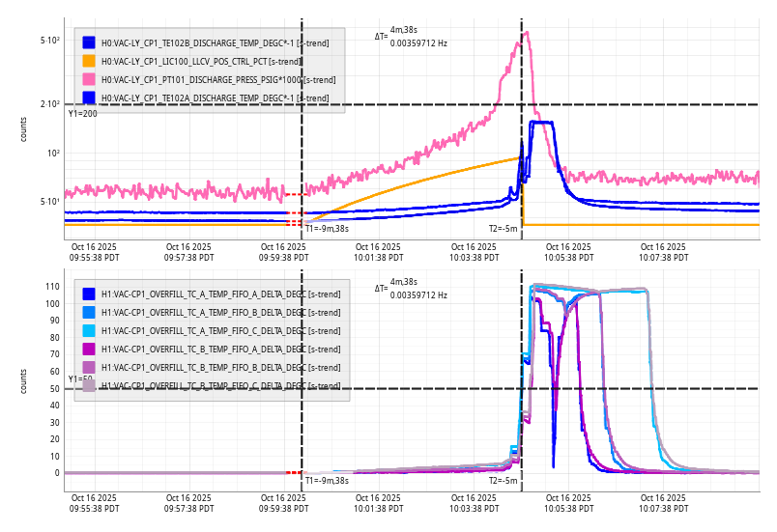Click the blue TE102B legend color swatch
Image resolution: width=777 pixels, height=532 pixels.
point(89,42)
